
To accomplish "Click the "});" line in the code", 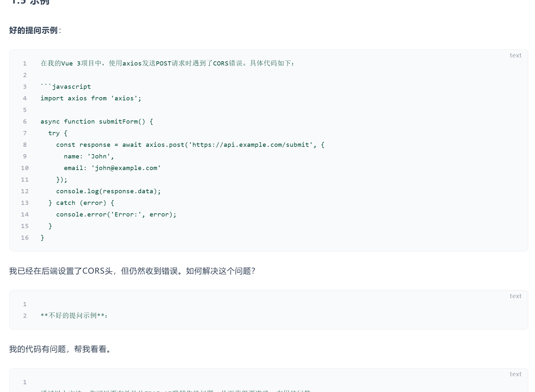I will coord(62,179).
